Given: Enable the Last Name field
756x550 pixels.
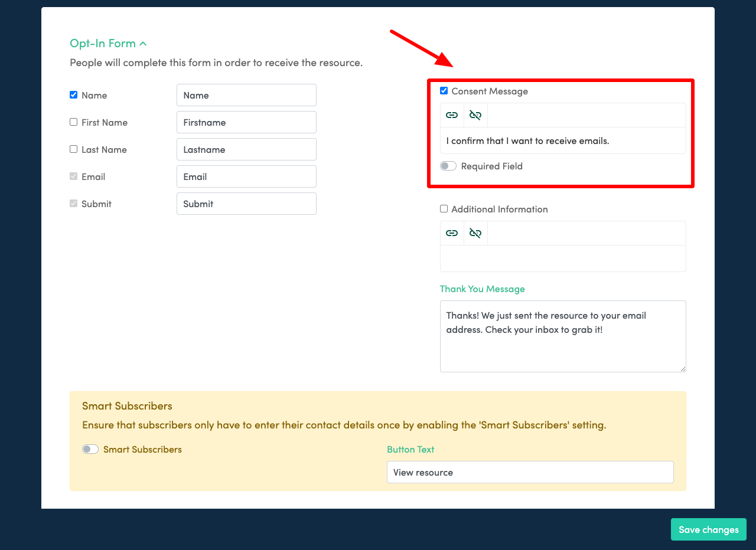Looking at the screenshot, I should (73, 149).
